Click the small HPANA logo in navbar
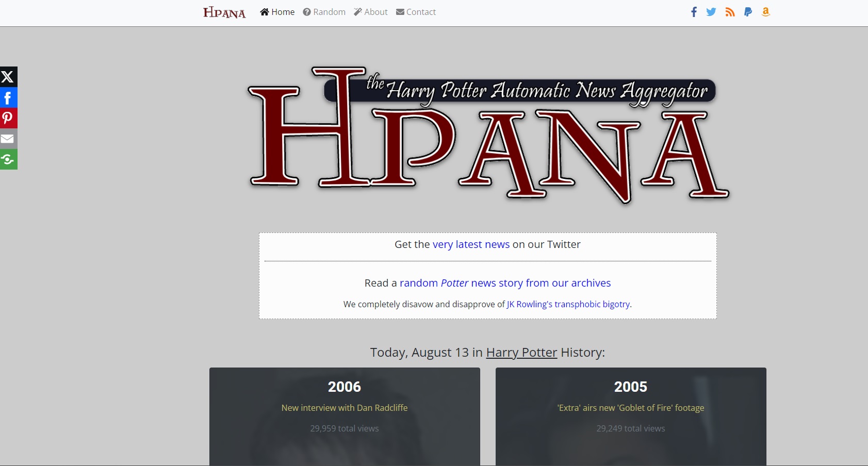The width and height of the screenshot is (868, 466). pos(224,12)
